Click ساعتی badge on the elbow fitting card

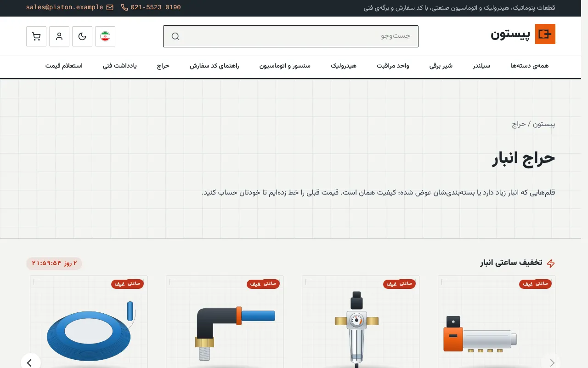270,283
